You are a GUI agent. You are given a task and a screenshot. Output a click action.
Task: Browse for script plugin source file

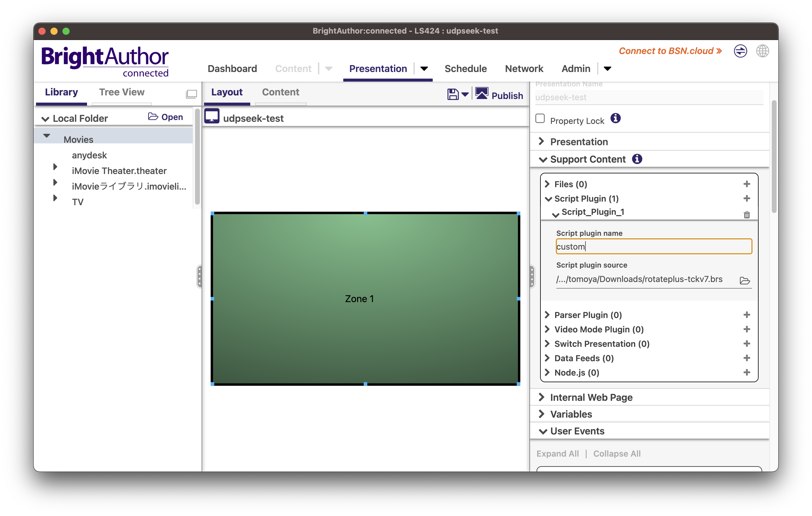(x=744, y=280)
